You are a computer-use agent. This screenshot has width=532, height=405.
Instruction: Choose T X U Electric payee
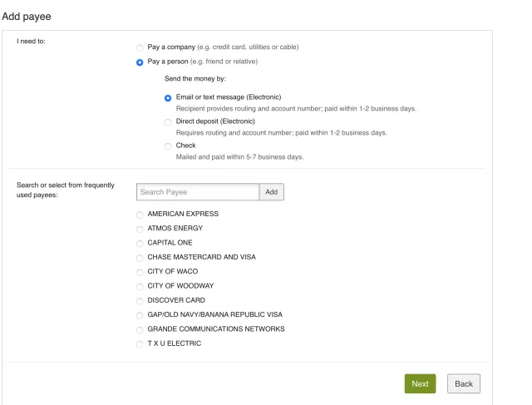pos(140,343)
